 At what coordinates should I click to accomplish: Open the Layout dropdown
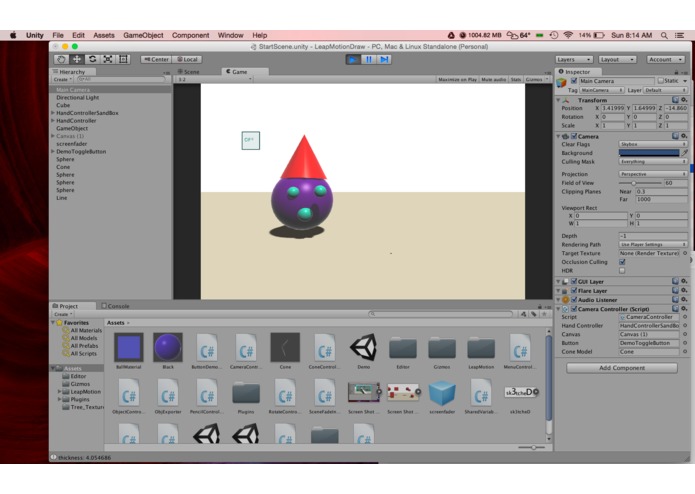tap(617, 59)
